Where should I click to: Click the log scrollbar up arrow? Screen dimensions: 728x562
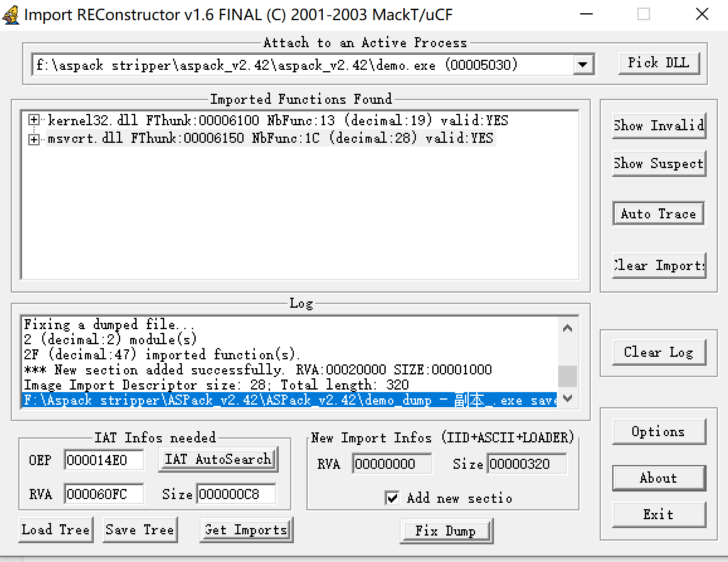[x=568, y=328]
